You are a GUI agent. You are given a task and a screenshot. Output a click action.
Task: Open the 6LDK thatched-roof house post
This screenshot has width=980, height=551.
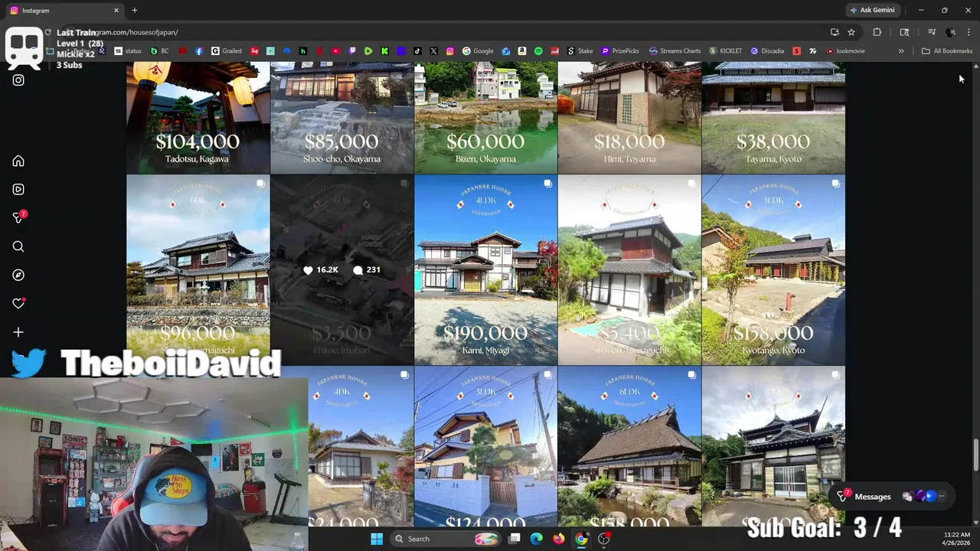click(629, 446)
